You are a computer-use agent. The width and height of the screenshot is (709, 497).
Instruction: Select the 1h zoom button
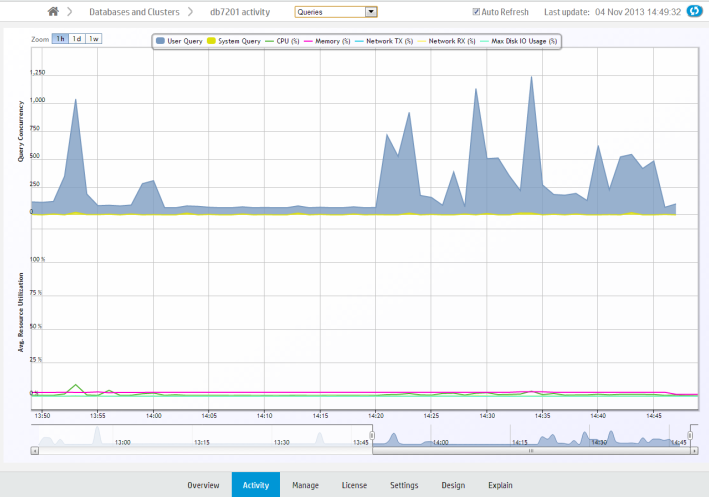(x=61, y=39)
